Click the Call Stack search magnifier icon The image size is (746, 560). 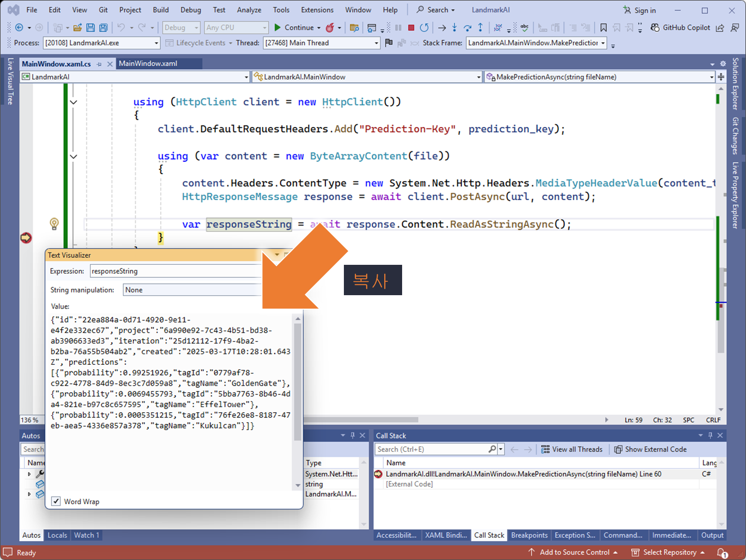pyautogui.click(x=492, y=449)
